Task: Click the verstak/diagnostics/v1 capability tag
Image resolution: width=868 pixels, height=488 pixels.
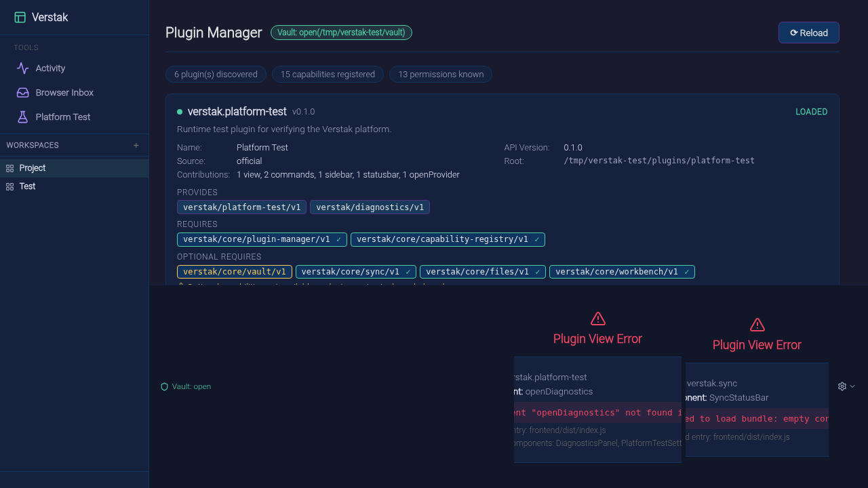Action: pos(370,207)
